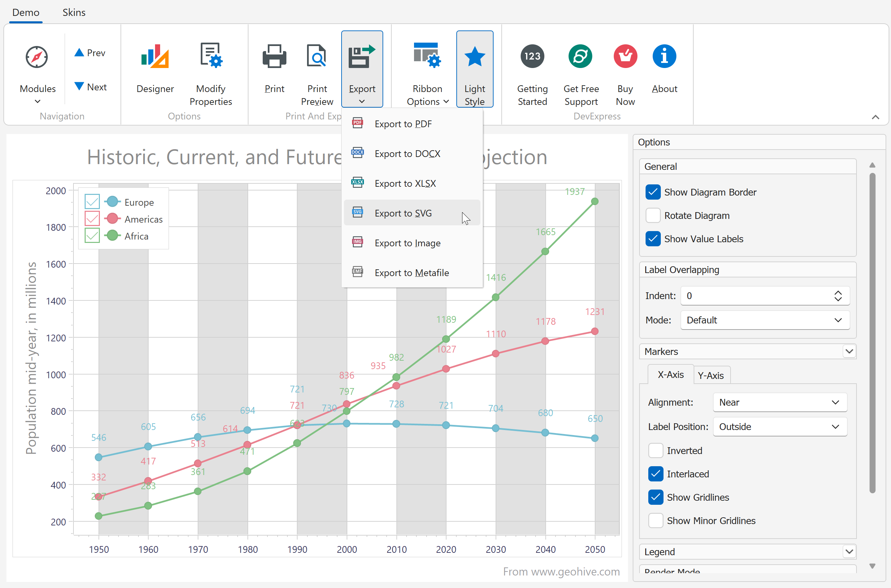Click the Buy Now basket icon

pyautogui.click(x=625, y=56)
